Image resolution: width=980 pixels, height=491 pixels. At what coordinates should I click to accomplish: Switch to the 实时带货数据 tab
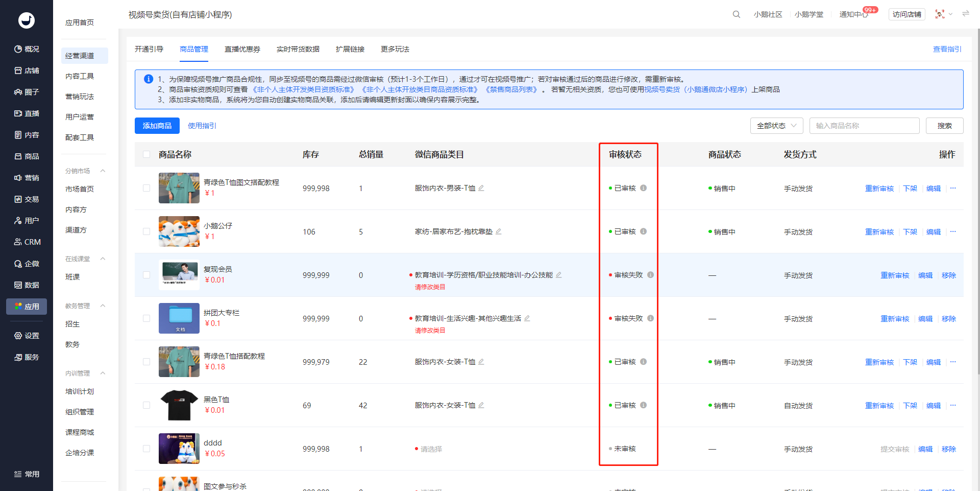tap(298, 49)
